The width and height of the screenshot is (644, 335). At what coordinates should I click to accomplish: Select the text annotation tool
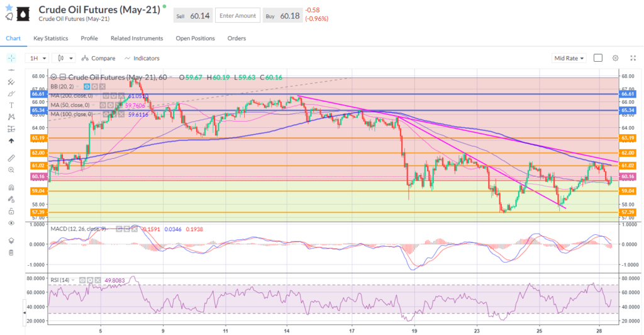(11, 105)
